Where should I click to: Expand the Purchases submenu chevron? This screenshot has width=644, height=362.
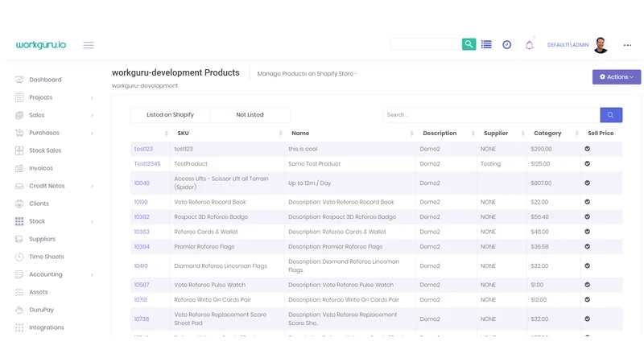tap(92, 133)
